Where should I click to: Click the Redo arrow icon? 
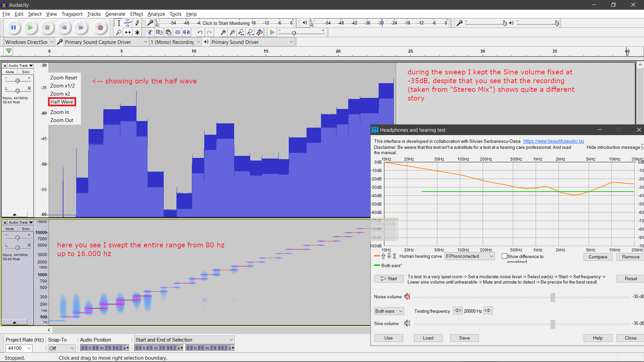(x=209, y=33)
